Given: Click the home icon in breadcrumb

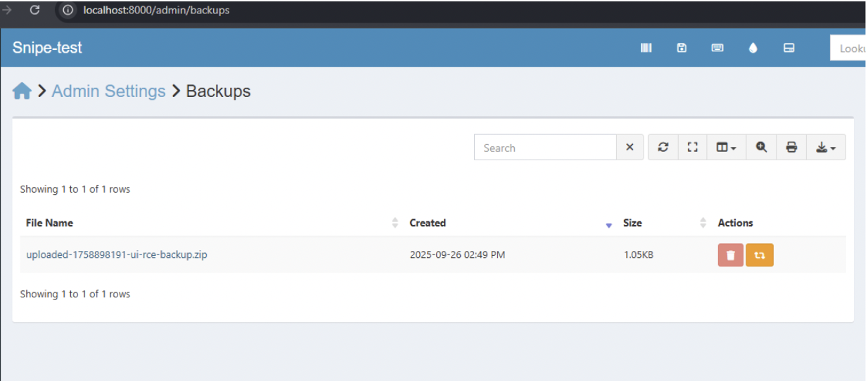Looking at the screenshot, I should click(22, 91).
